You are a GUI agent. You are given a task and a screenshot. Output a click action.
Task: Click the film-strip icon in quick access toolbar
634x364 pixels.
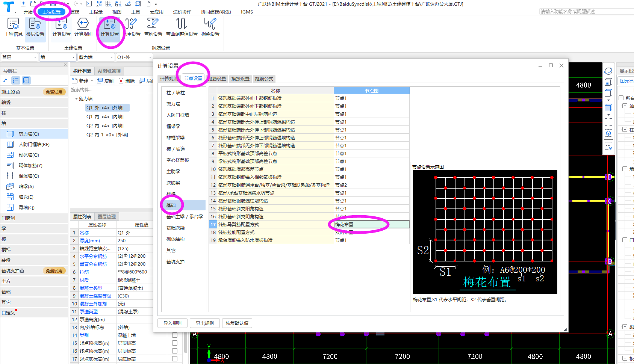138,4
